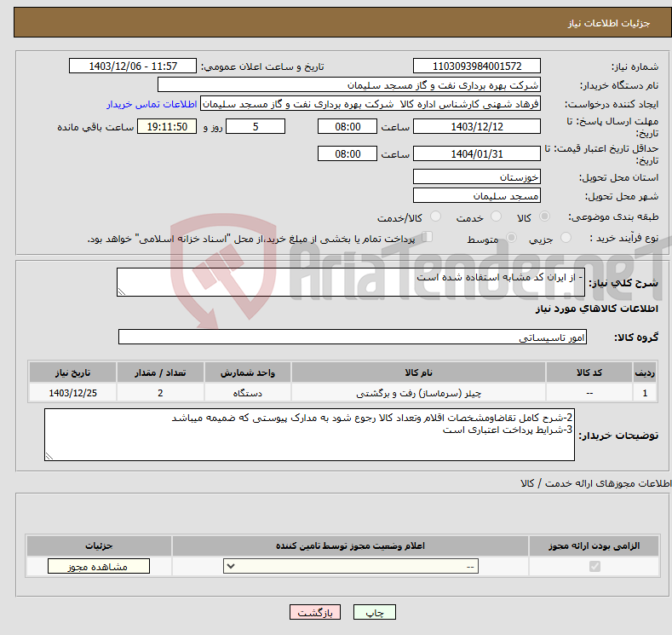
Task: Click the page title جزئیات اطلاعات نیاز
Action: click(x=609, y=23)
